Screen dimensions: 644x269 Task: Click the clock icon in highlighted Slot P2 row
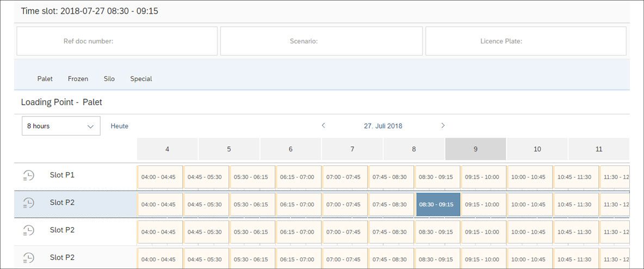point(28,203)
